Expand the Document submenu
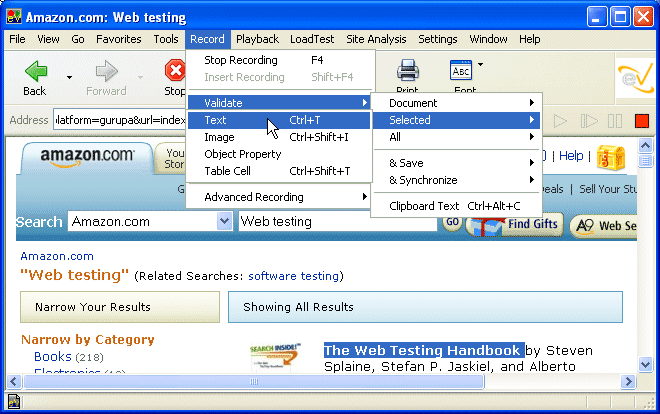Screen dimensions: 660x414 coord(456,103)
